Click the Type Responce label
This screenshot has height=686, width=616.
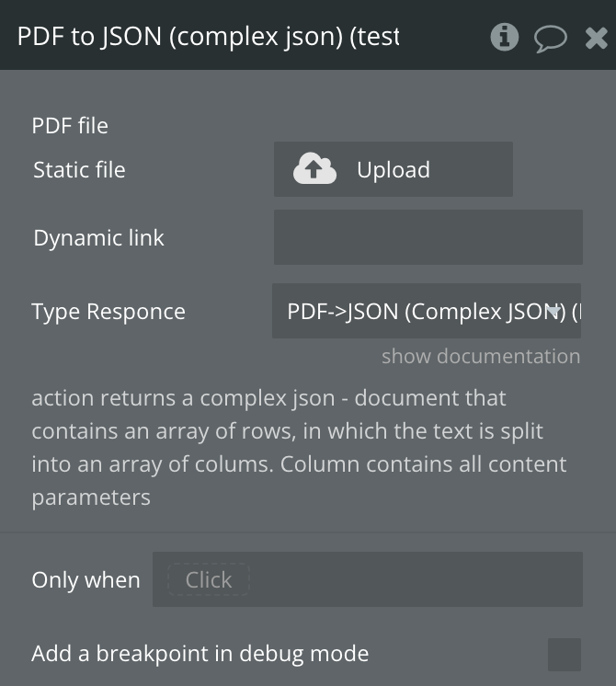pyautogui.click(x=108, y=312)
